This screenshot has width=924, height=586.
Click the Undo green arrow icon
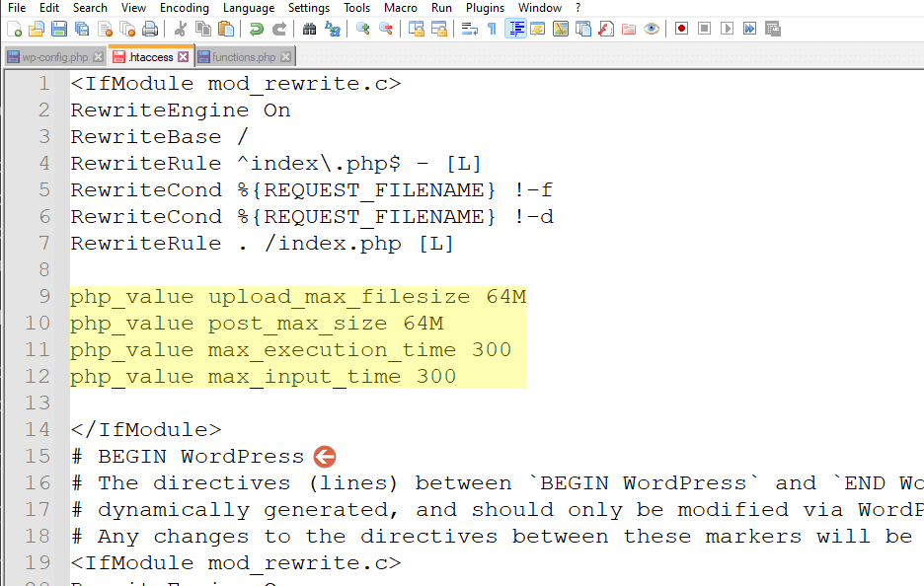click(x=257, y=29)
